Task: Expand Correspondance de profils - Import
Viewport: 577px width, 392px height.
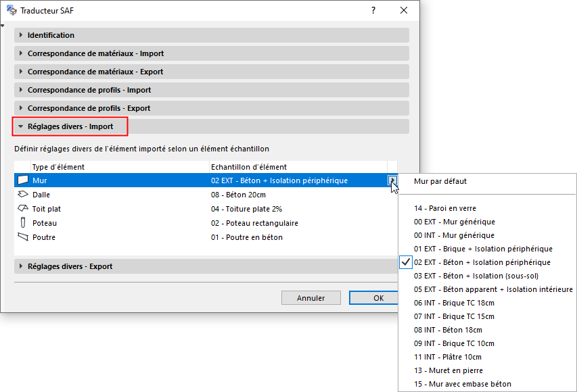Action: coord(212,90)
